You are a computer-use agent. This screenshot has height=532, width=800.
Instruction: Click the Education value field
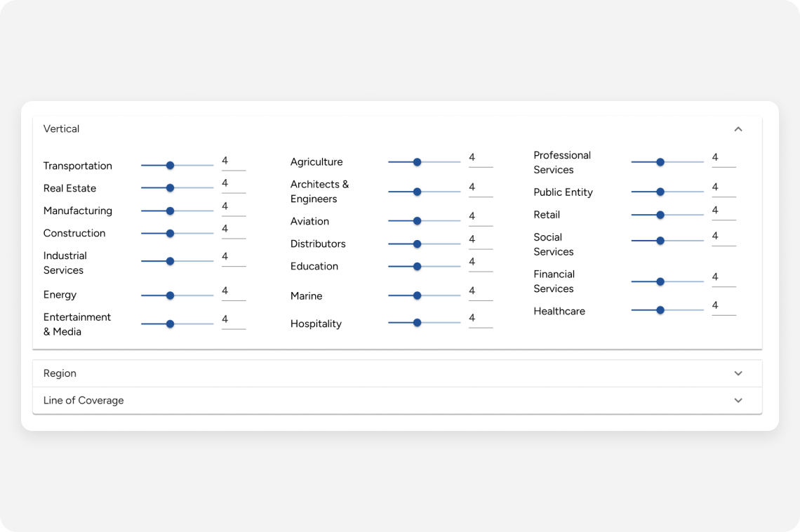coord(481,262)
